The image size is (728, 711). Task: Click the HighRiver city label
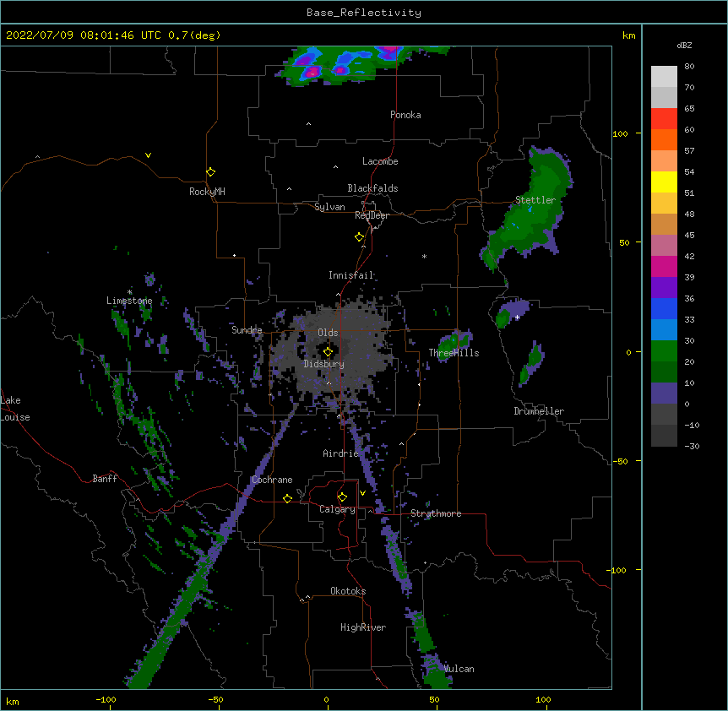pos(363,627)
